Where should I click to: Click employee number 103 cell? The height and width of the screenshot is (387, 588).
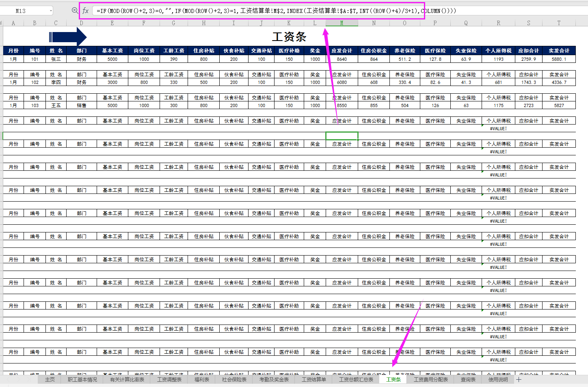point(35,105)
